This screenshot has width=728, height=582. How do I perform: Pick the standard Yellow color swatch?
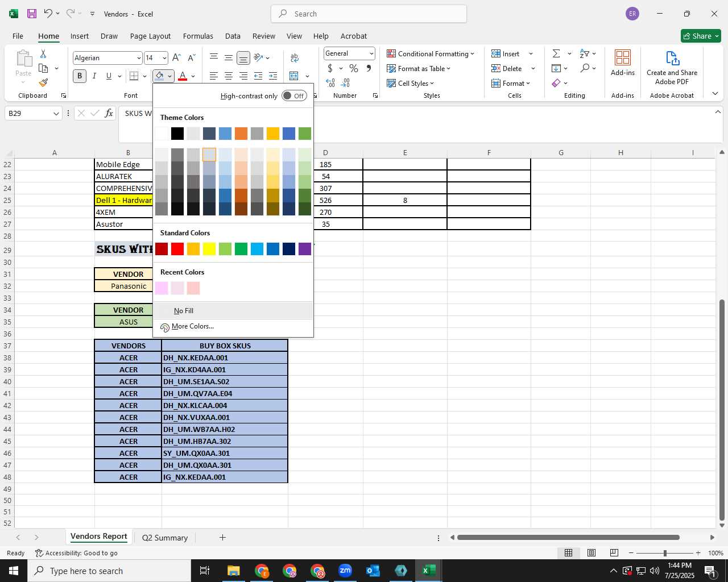(209, 248)
